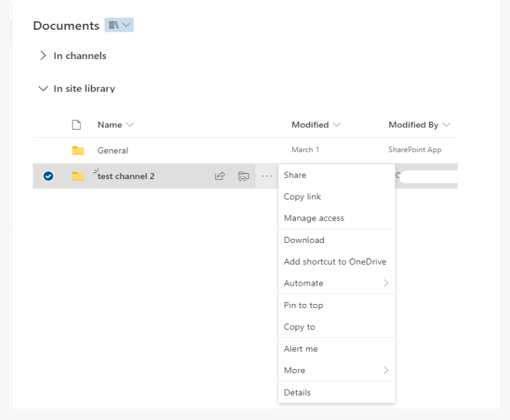Choose Copy link from context menu
This screenshot has height=420, width=510.
(337, 196)
